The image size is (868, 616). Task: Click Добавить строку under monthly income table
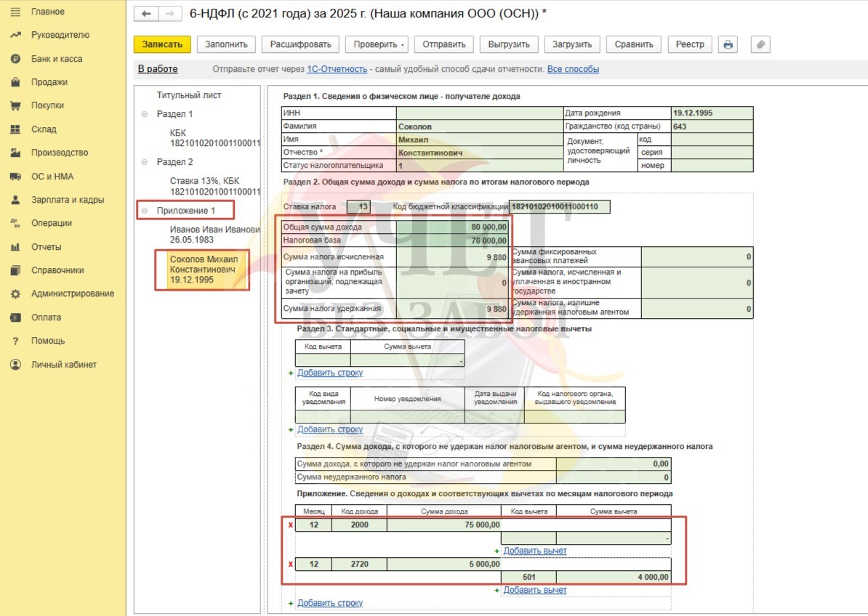pos(329,603)
